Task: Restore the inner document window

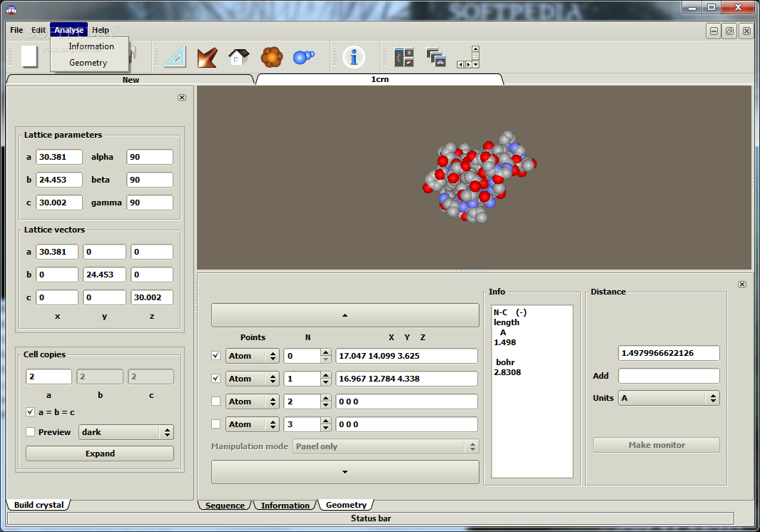Action: (730, 31)
